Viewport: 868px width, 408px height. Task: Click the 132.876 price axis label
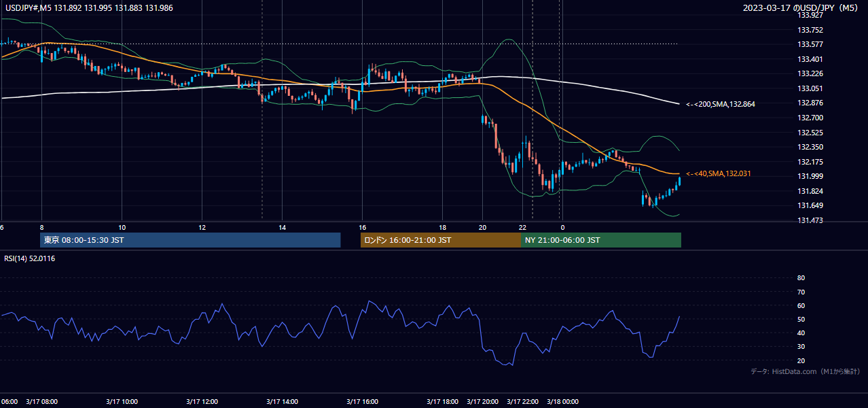coord(811,103)
